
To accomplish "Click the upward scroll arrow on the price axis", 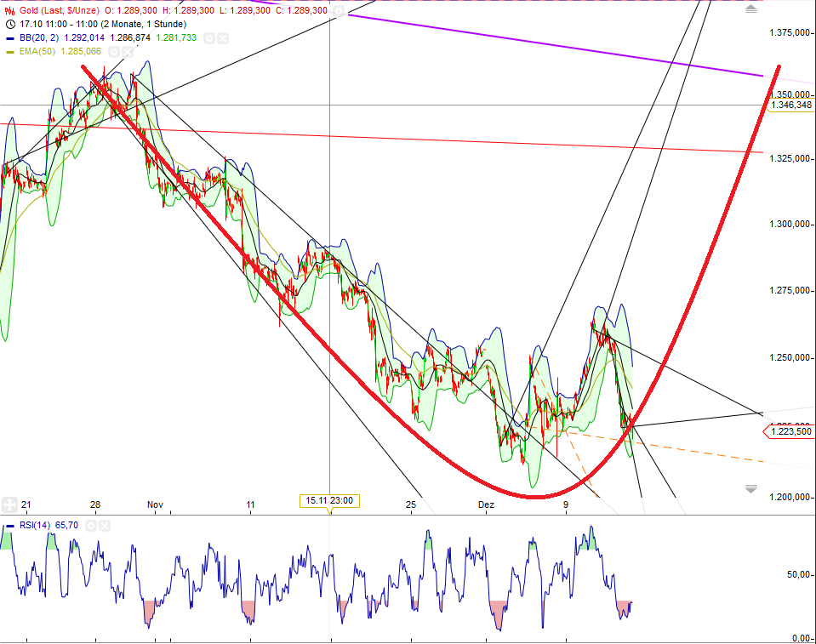I will coord(749,10).
